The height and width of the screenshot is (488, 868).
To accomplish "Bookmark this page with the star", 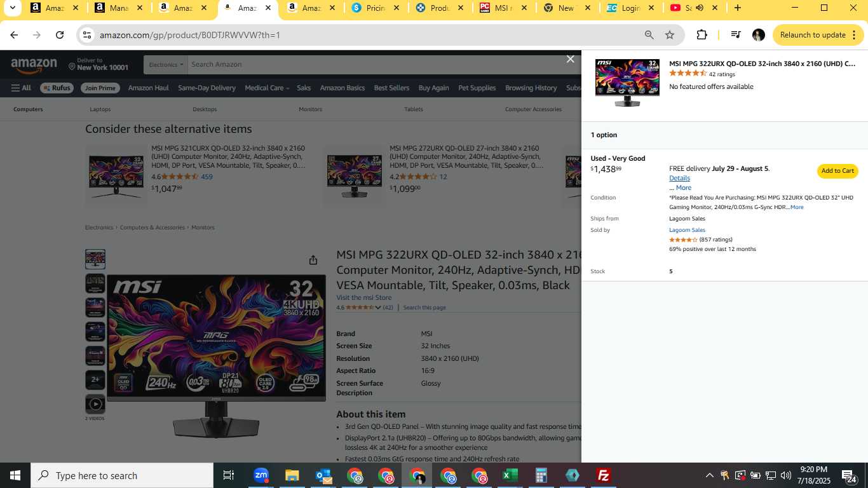I will tap(670, 35).
